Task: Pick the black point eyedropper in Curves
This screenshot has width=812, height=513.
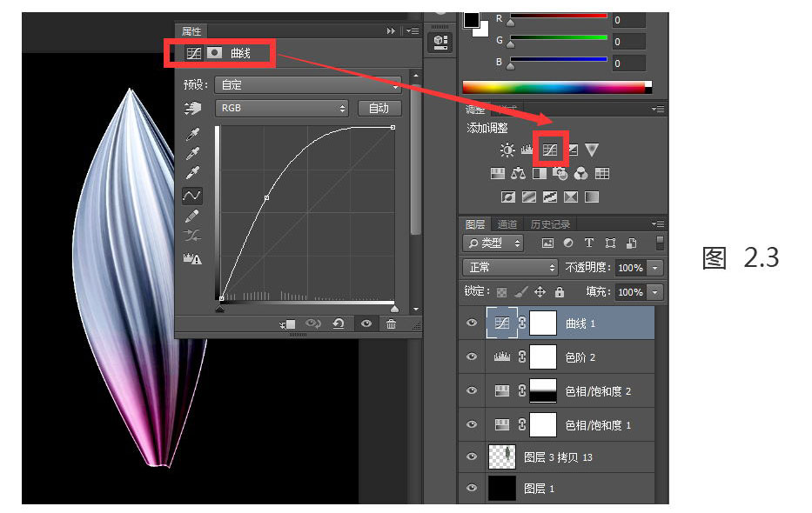Action: click(192, 134)
